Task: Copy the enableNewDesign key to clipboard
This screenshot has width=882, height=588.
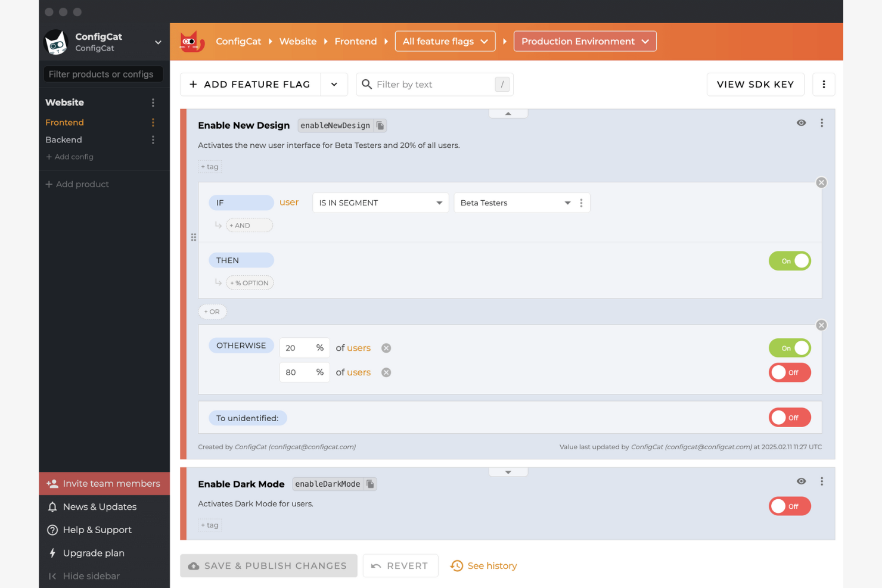Action: tap(380, 126)
